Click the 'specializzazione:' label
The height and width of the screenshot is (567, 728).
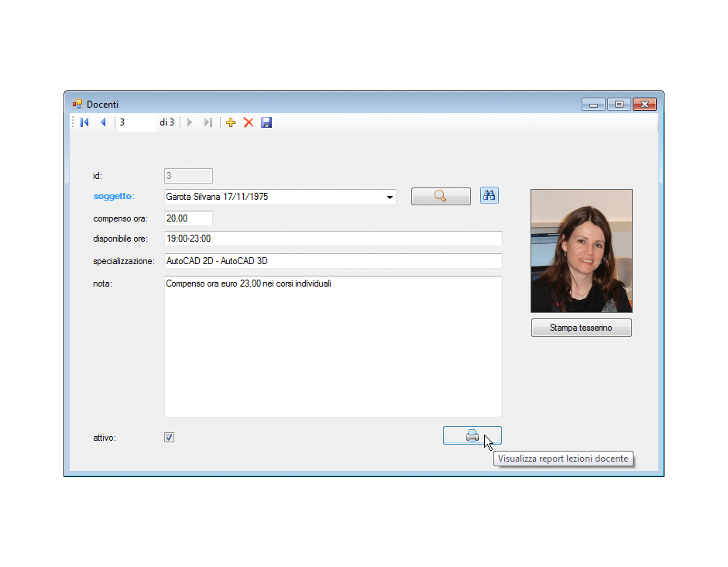pyautogui.click(x=124, y=261)
